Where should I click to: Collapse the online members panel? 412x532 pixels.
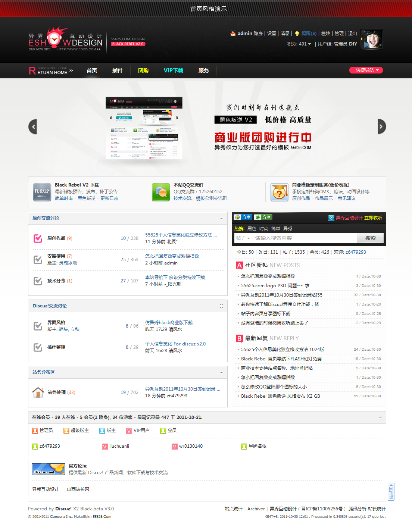[380, 417]
